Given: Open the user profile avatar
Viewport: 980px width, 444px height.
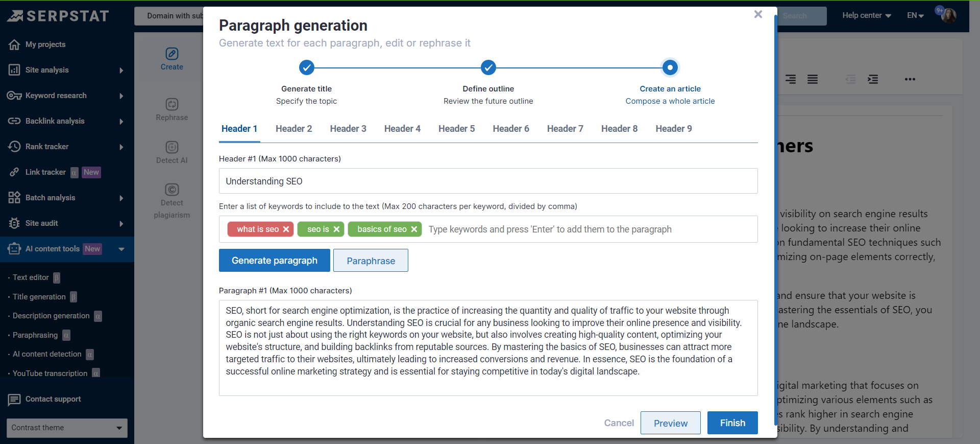Looking at the screenshot, I should click(x=948, y=15).
